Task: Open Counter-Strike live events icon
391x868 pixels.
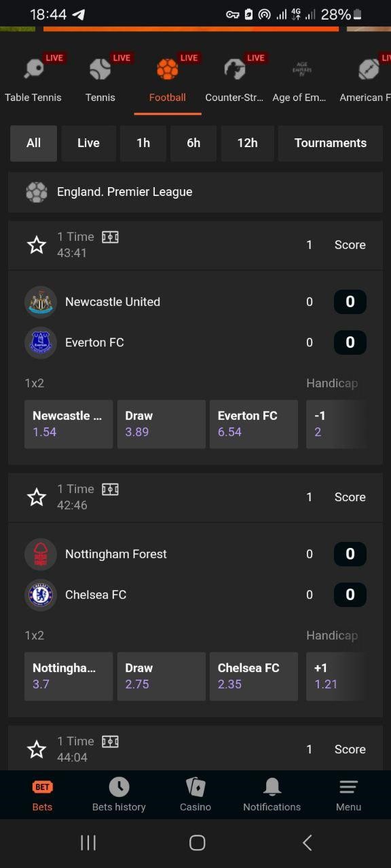Action: coord(234,69)
